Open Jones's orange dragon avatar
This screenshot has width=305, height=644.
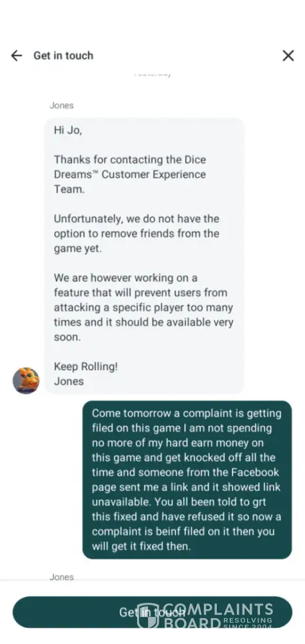tap(26, 381)
